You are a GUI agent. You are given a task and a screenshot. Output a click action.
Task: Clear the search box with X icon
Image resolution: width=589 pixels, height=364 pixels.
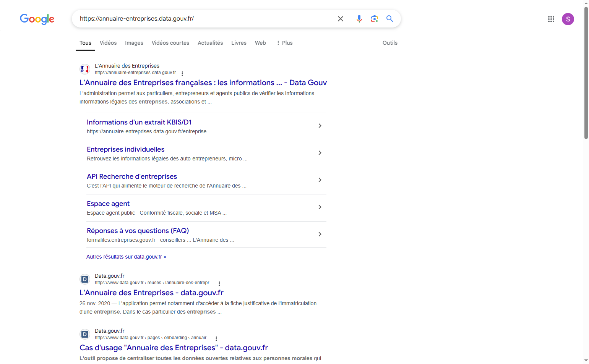coord(341,19)
